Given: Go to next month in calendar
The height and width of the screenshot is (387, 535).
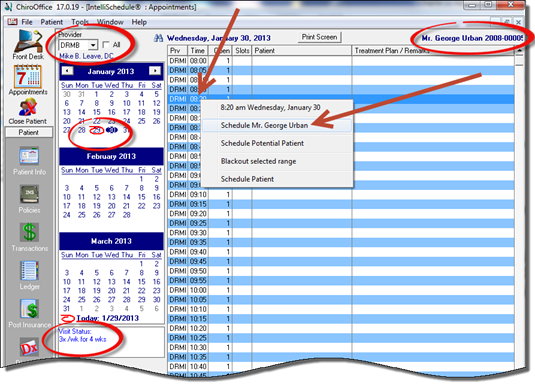Looking at the screenshot, I should click(155, 71).
